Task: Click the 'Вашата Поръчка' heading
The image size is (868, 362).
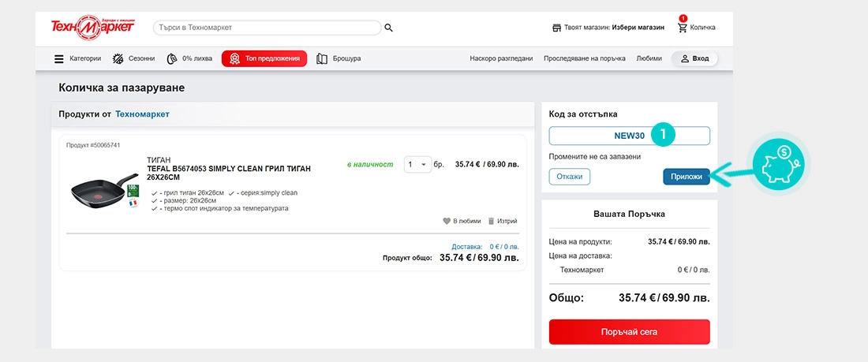Action: click(x=630, y=214)
